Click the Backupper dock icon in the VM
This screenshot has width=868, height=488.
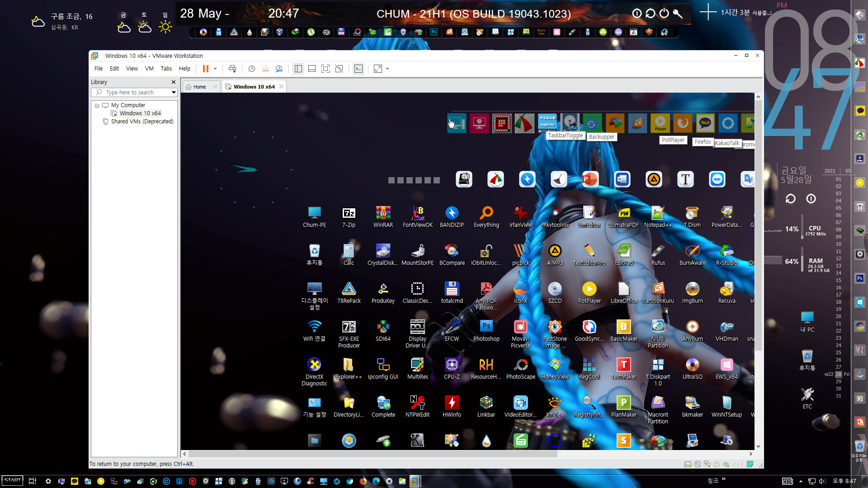click(592, 123)
